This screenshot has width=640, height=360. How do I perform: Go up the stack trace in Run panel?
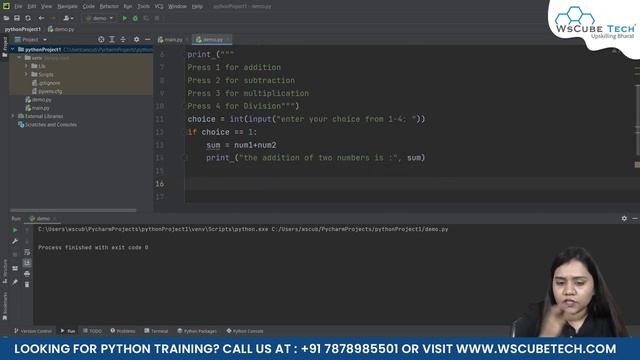click(27, 230)
